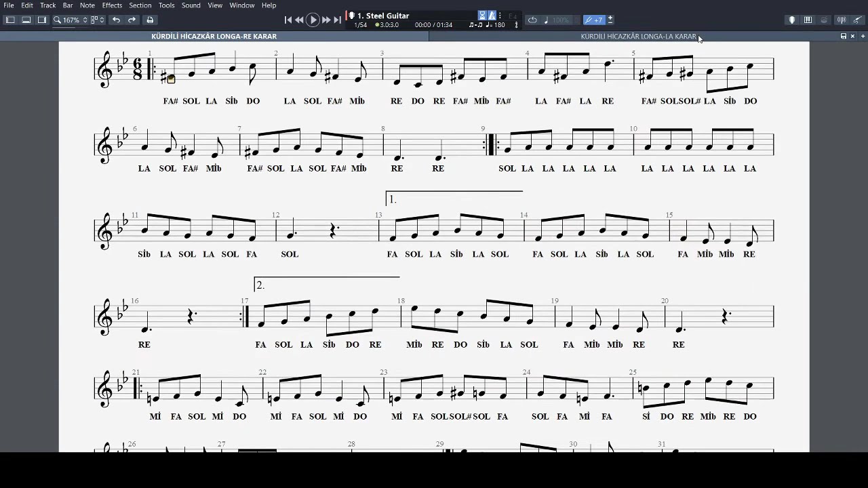Toggle the left edition palette panel
868x488 pixels.
10,20
